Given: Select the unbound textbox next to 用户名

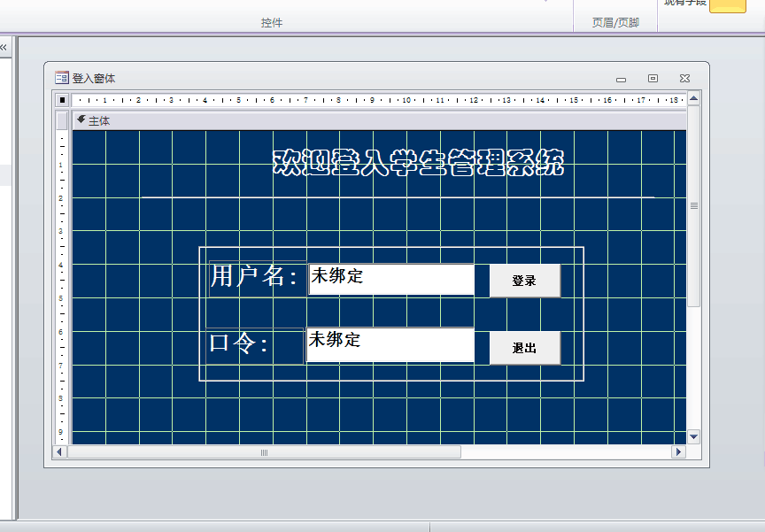Looking at the screenshot, I should pos(390,279).
